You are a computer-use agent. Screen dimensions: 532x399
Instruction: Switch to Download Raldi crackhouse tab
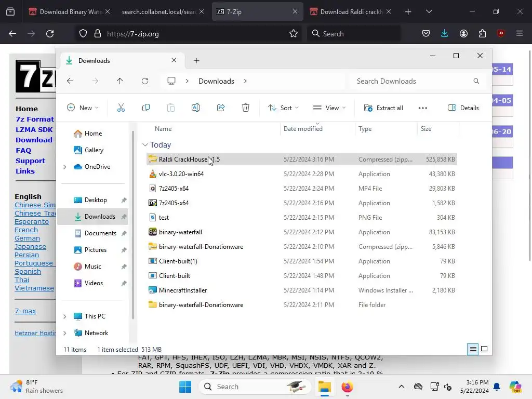[x=351, y=11]
